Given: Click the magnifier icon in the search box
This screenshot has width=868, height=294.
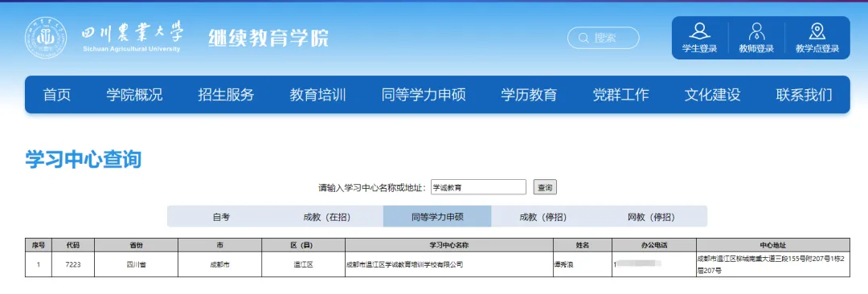Looking at the screenshot, I should click(x=583, y=39).
